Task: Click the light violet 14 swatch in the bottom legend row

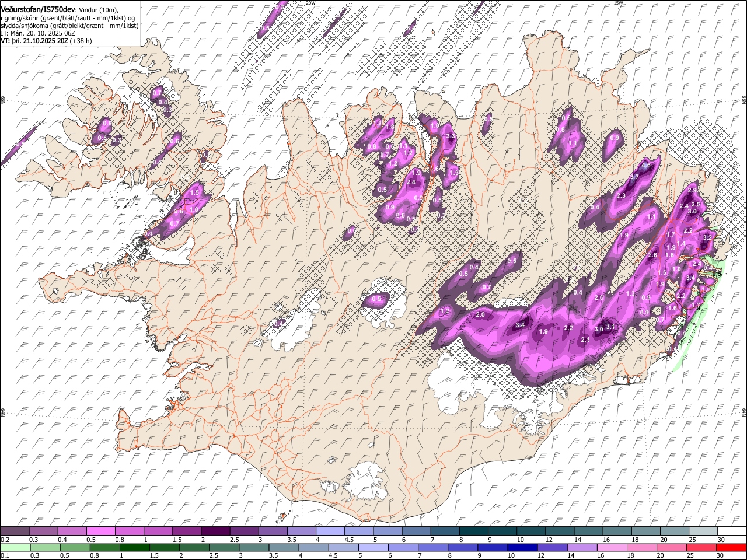Action: point(582,547)
